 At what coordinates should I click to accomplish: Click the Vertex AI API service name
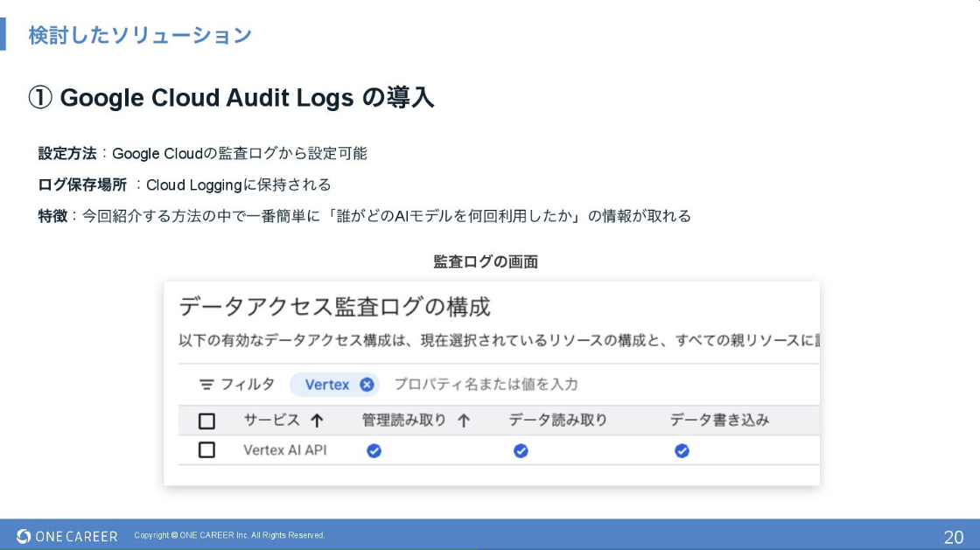[x=284, y=450]
